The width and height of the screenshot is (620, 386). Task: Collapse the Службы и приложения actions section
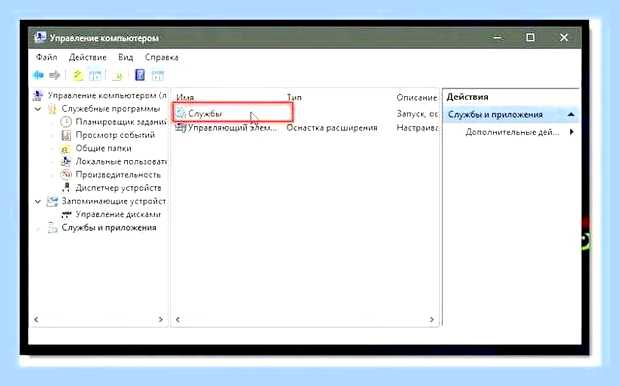coord(571,115)
